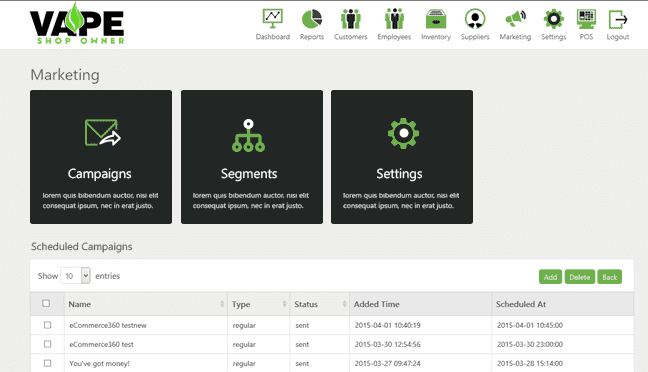
Task: Click the Dashboard menu label
Action: (x=273, y=37)
